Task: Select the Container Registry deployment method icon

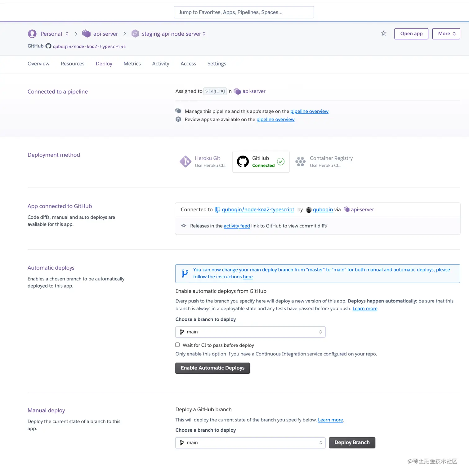Action: coord(300,161)
